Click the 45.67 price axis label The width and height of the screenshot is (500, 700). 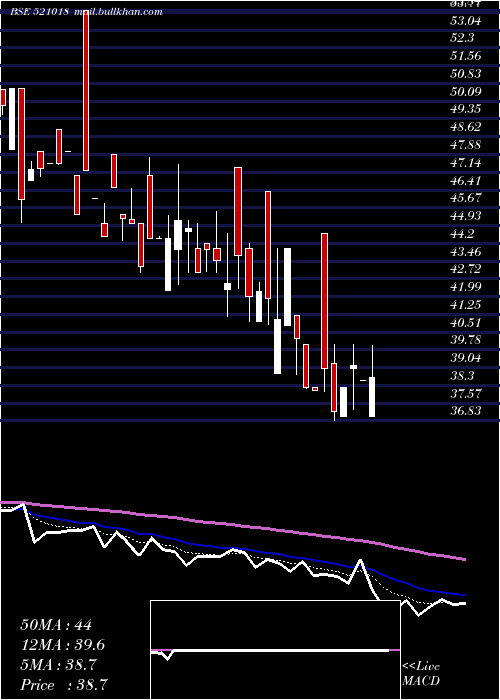(x=466, y=198)
